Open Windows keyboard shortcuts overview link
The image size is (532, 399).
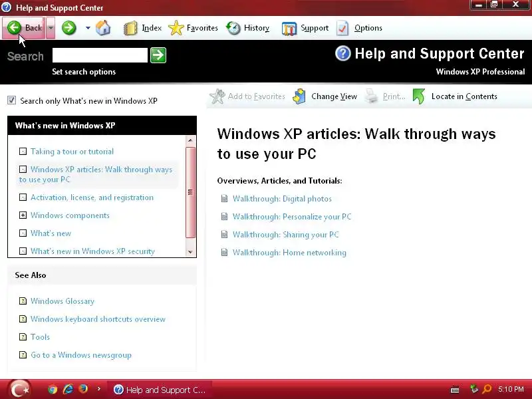(x=98, y=319)
